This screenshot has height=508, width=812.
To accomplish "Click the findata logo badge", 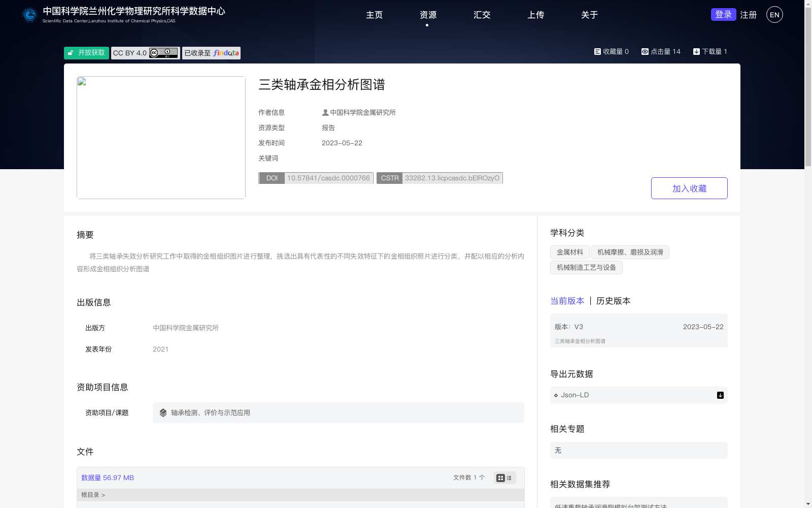I will (226, 53).
